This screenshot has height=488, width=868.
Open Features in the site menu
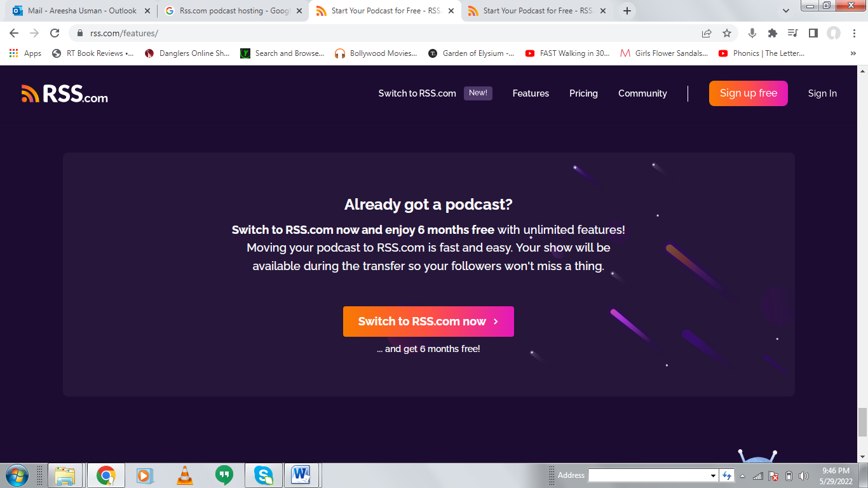531,93
